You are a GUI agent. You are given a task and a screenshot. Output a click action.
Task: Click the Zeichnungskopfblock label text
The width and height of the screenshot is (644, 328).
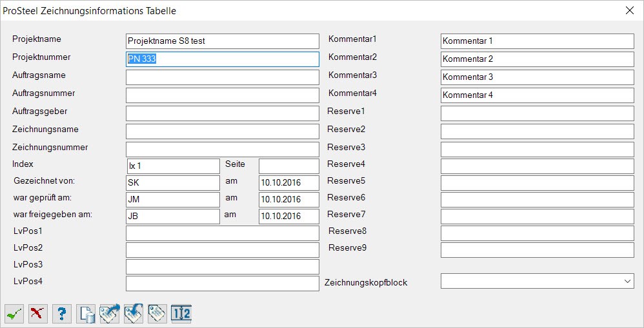tap(366, 282)
